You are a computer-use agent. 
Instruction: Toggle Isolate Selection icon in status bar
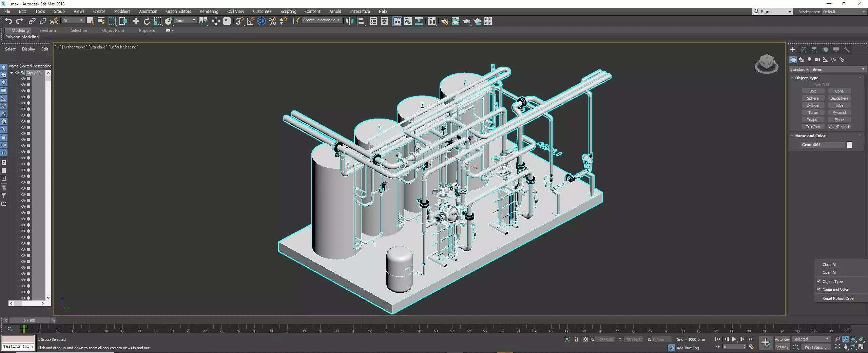click(567, 339)
